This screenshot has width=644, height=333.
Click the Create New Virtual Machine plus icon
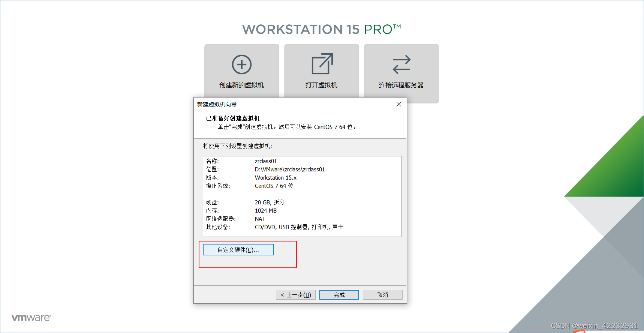pos(242,64)
